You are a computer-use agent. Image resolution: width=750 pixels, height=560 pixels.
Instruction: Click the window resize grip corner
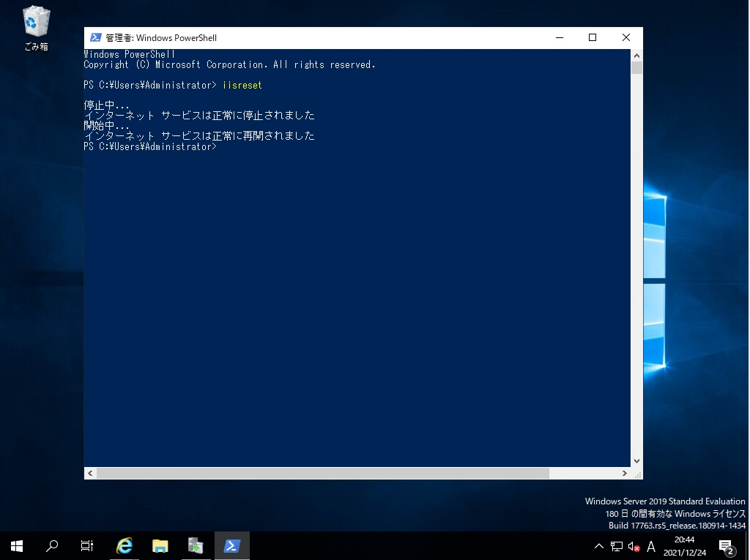tap(637, 474)
